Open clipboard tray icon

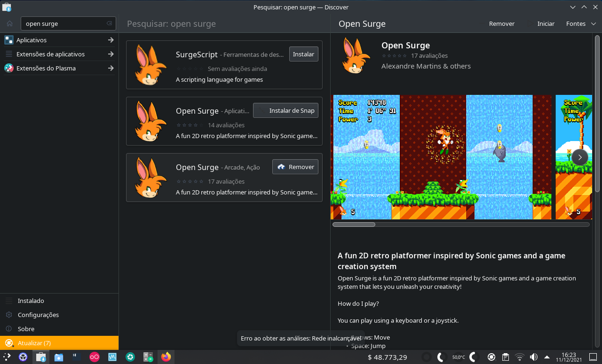coord(506,357)
